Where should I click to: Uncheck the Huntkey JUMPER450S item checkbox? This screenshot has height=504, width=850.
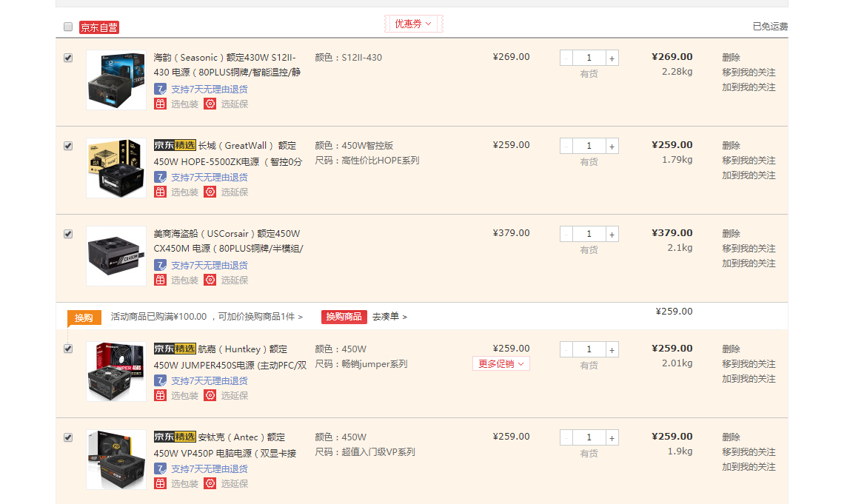point(68,349)
